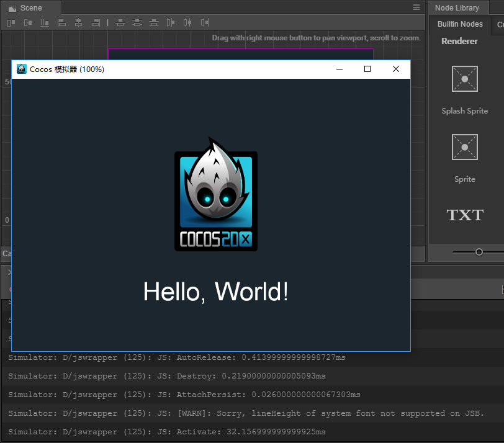
Task: Click the Align Bottom icon
Action: (45, 22)
